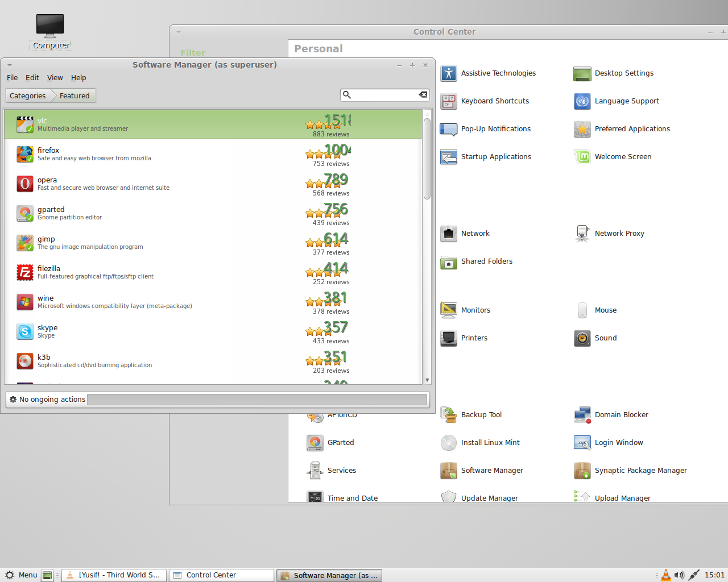
Task: Open the View menu in Software Manager
Action: [55, 78]
